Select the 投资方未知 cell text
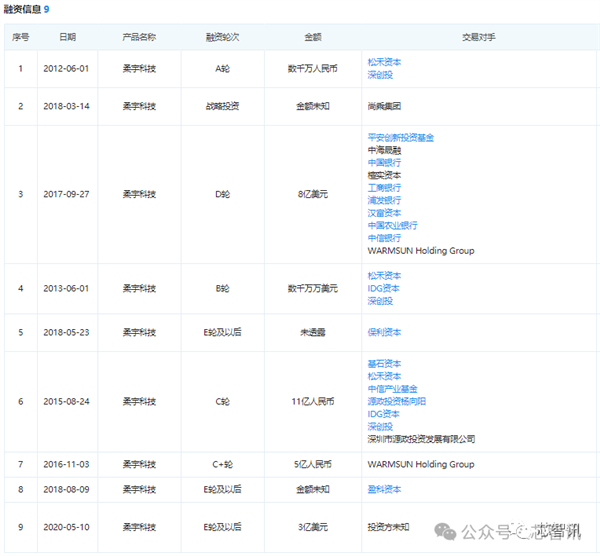600x556 pixels. [388, 527]
